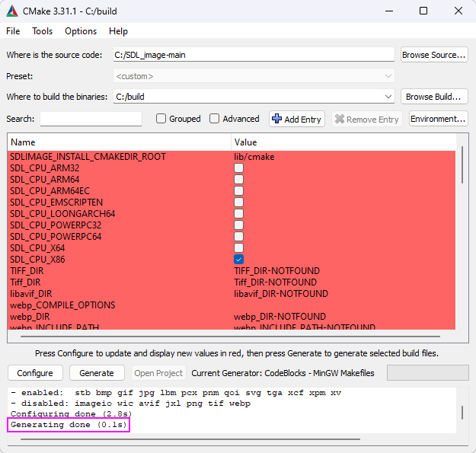
Task: Click Browse Source button
Action: (434, 55)
